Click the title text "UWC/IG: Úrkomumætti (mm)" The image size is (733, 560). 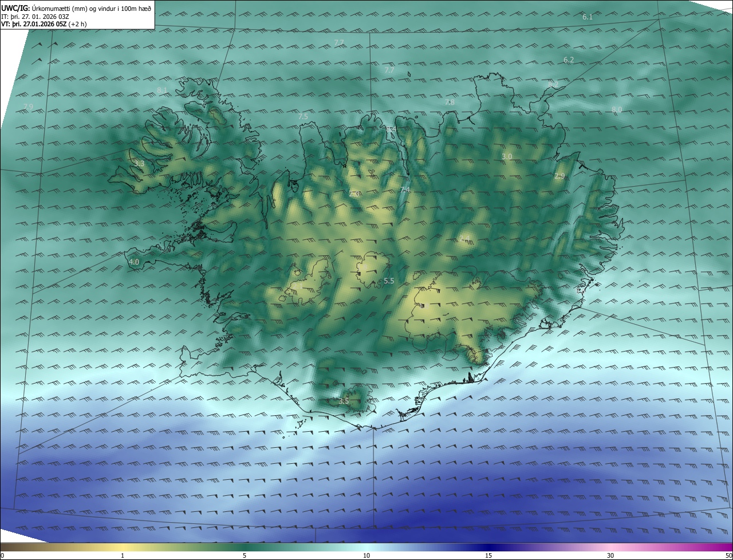[x=44, y=7]
